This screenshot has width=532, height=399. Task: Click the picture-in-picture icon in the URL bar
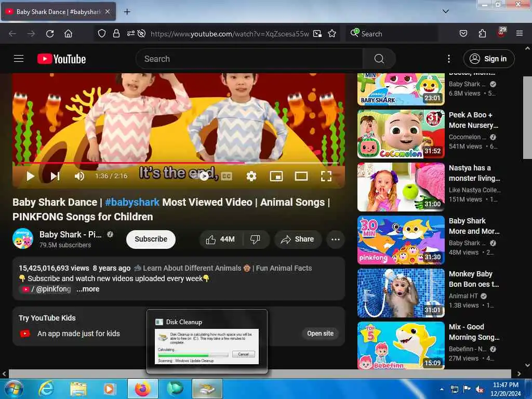(317, 33)
